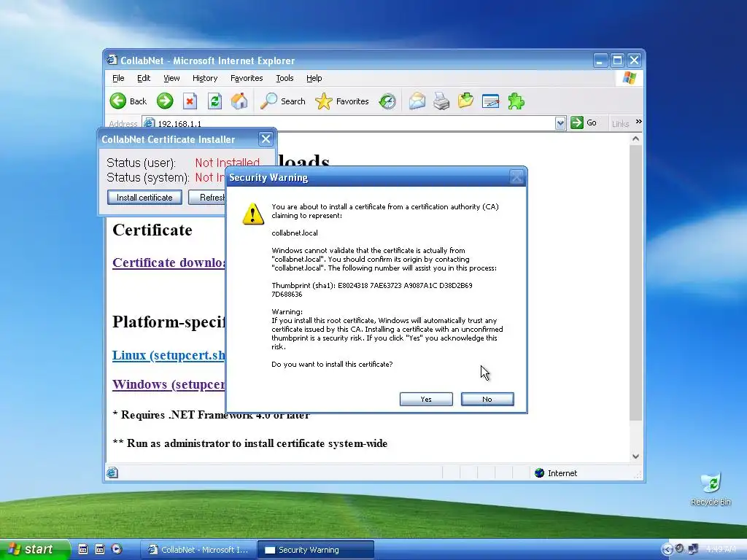Screen dimensions: 747x560
Task: Click the page scrollbar down arrow
Action: click(x=635, y=456)
